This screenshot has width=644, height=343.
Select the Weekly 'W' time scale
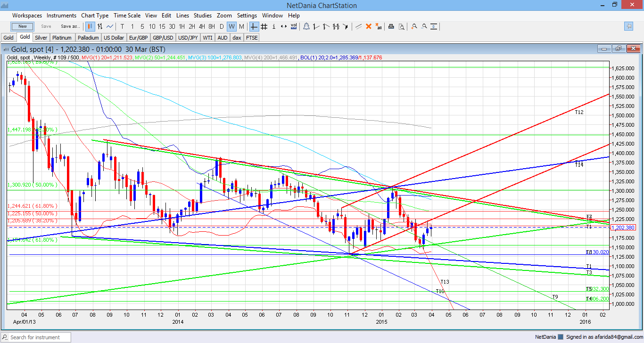click(x=231, y=26)
